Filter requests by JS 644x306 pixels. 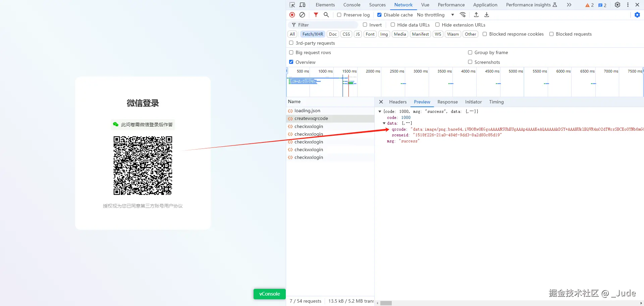click(358, 34)
